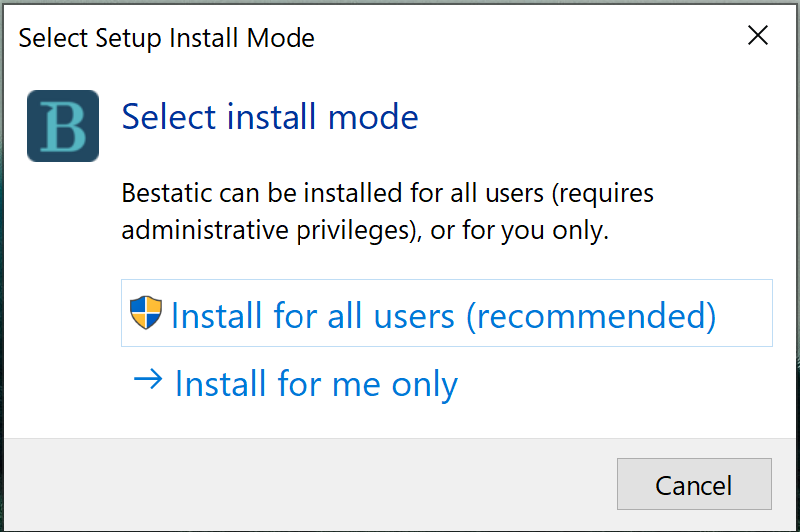800x532 pixels.
Task: Click the shield icon beside Install for all users
Action: (x=146, y=313)
